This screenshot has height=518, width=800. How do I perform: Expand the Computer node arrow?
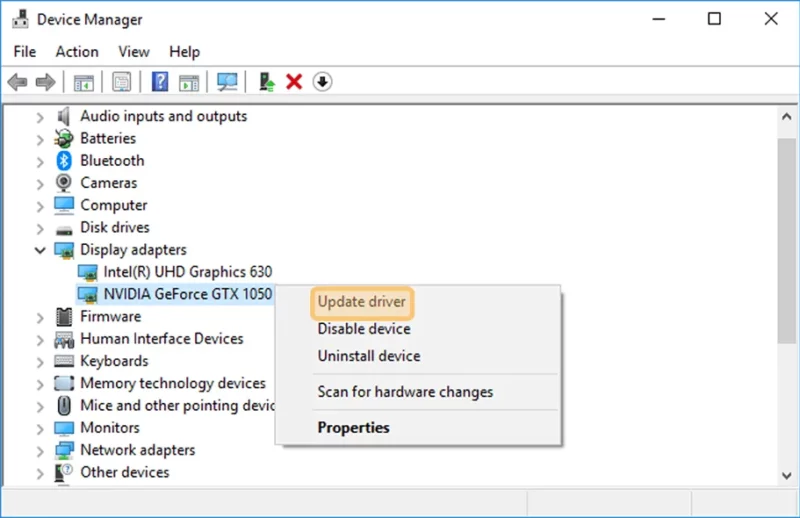40,206
